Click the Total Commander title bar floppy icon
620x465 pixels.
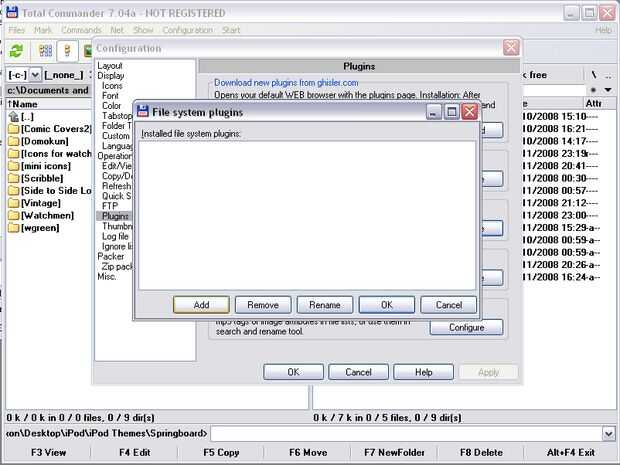coord(12,12)
